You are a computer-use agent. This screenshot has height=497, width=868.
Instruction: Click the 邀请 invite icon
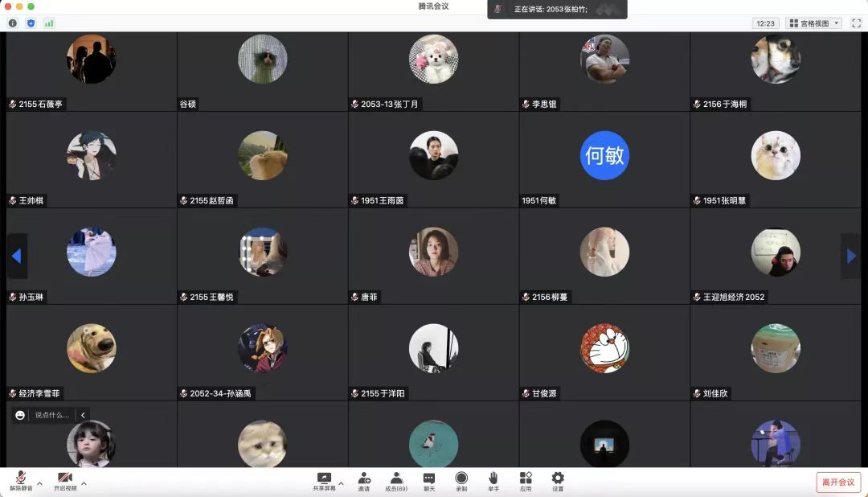coord(364,481)
